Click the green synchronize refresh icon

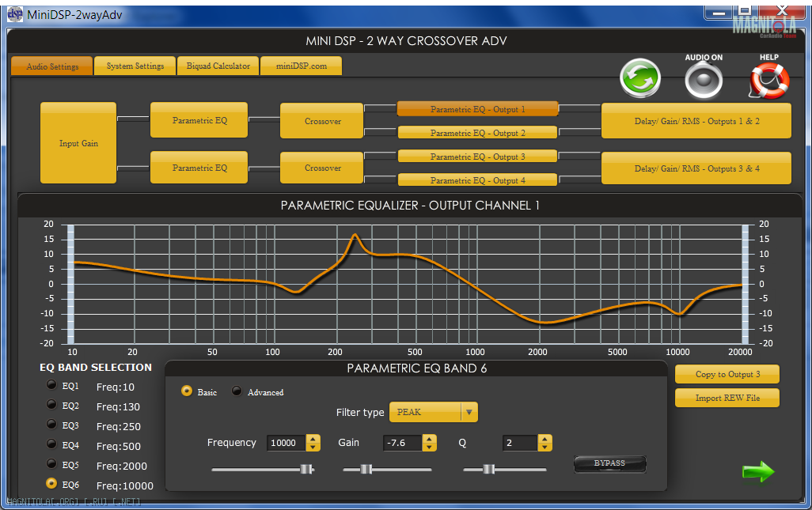tap(640, 78)
